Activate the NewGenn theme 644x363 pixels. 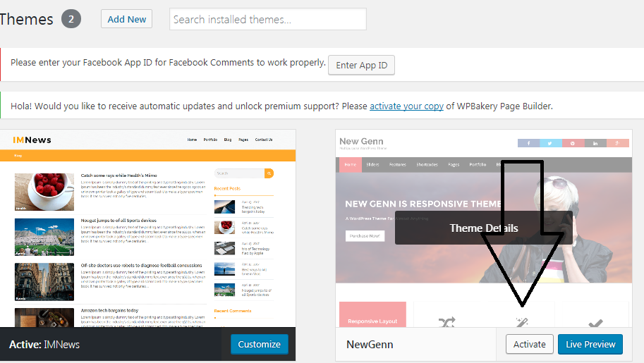click(x=529, y=344)
